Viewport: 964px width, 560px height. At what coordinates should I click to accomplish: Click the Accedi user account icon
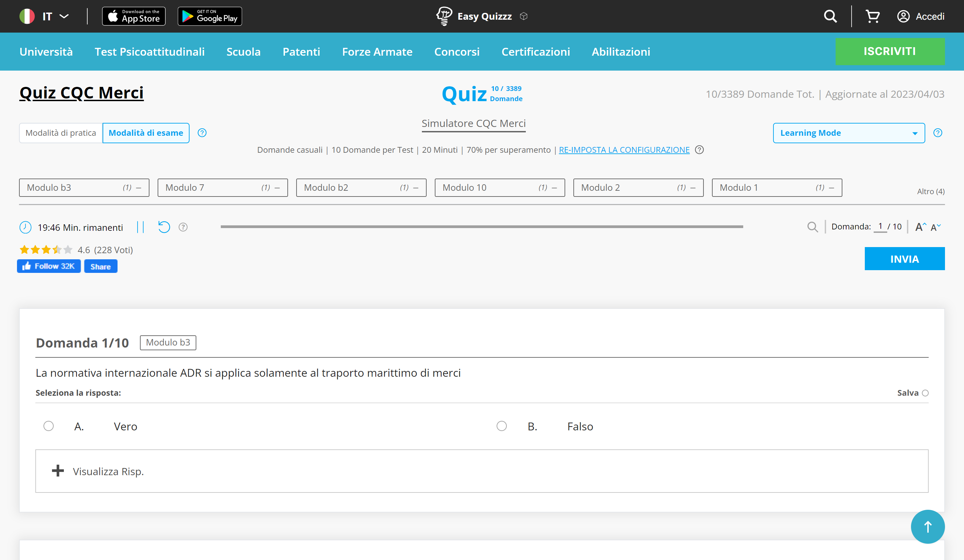(x=903, y=16)
